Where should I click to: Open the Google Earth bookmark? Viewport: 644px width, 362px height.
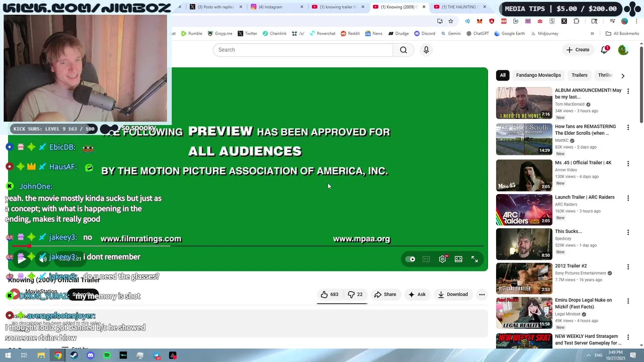tap(510, 34)
